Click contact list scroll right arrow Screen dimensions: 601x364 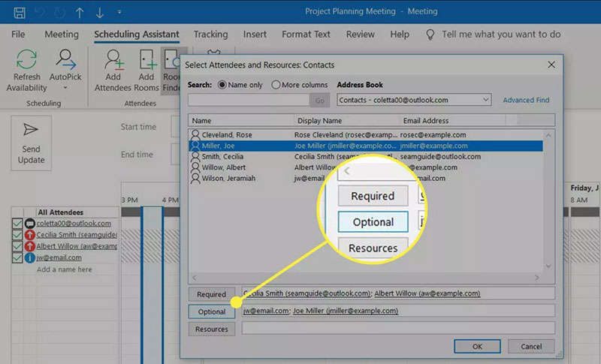pos(536,278)
